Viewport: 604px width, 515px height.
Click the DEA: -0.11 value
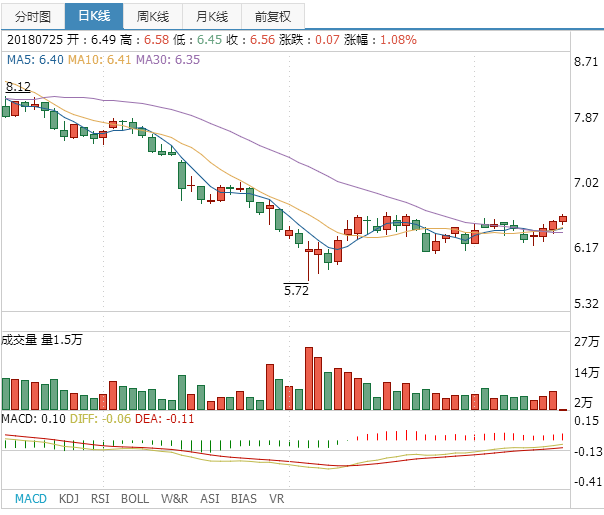pyautogui.click(x=164, y=419)
